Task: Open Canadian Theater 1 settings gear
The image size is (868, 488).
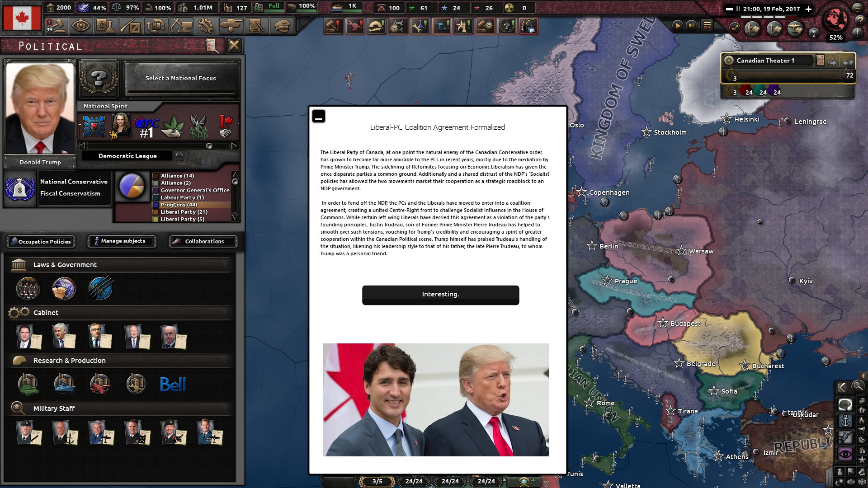Action: click(x=728, y=61)
